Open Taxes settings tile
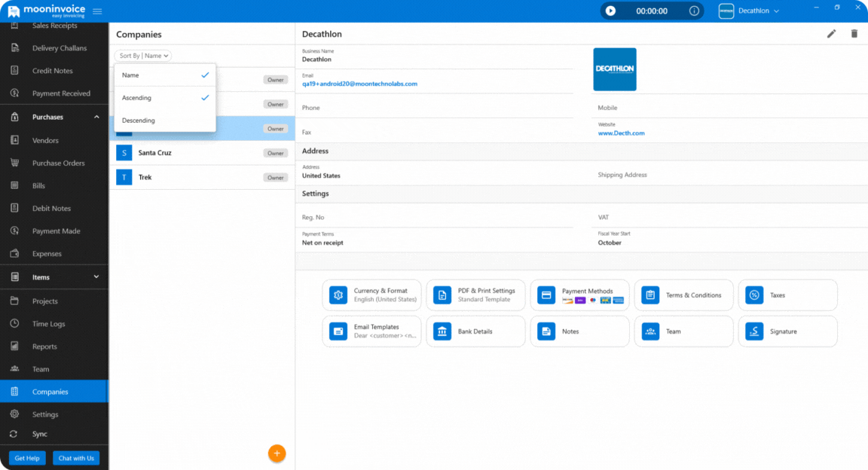The width and height of the screenshot is (868, 470). (787, 295)
